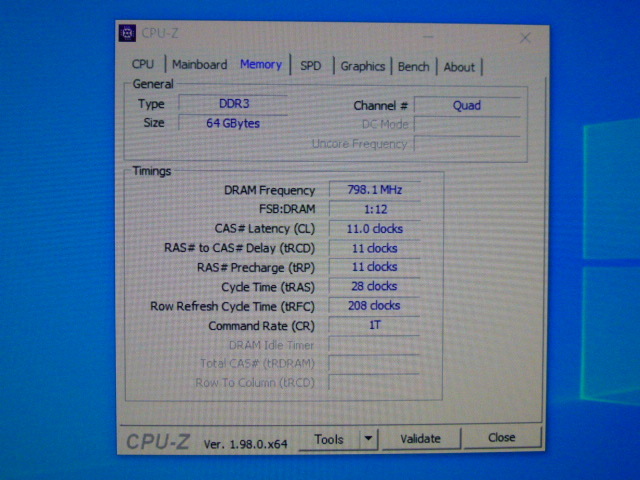
Task: Click the 1T Command Rate value
Action: [374, 325]
